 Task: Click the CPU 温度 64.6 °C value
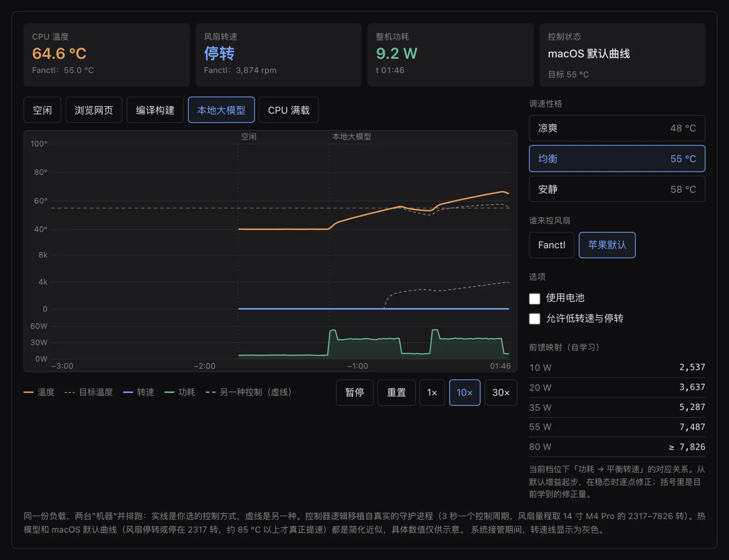[59, 54]
